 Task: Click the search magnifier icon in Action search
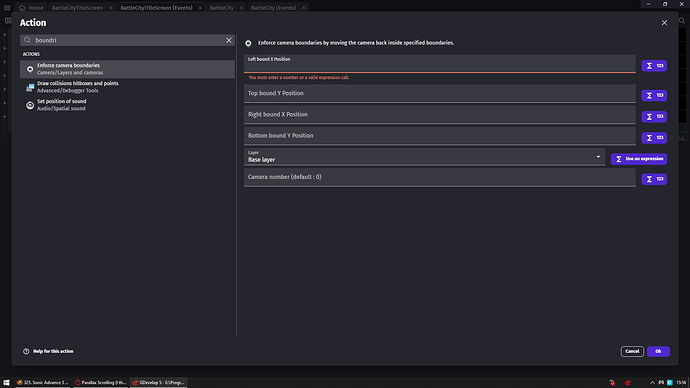point(27,40)
